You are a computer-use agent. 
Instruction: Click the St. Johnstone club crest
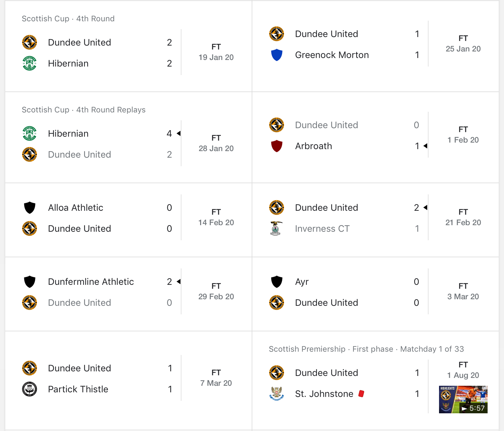(277, 394)
